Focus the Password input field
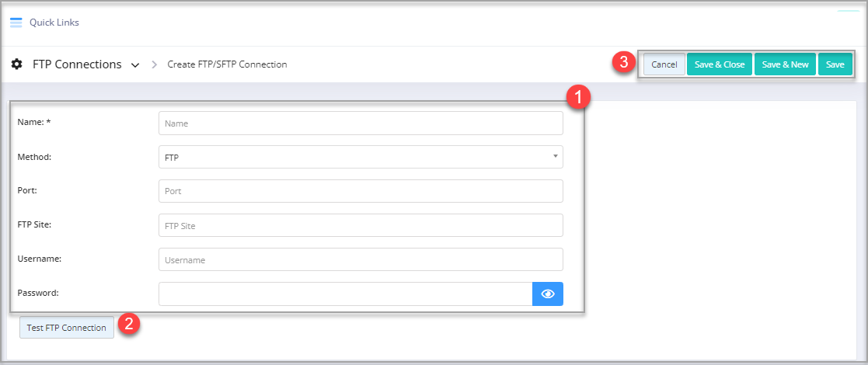This screenshot has width=868, height=365. click(346, 294)
